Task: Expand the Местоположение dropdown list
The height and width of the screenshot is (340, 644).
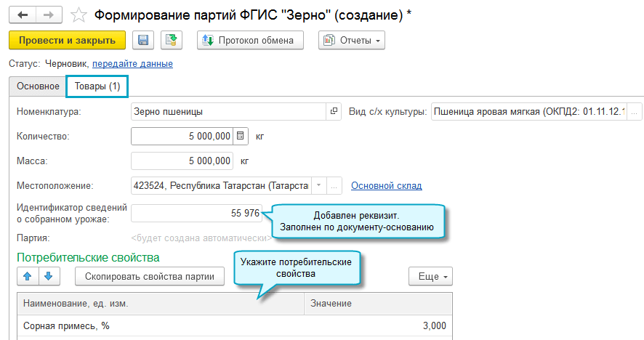Action: click(x=318, y=185)
